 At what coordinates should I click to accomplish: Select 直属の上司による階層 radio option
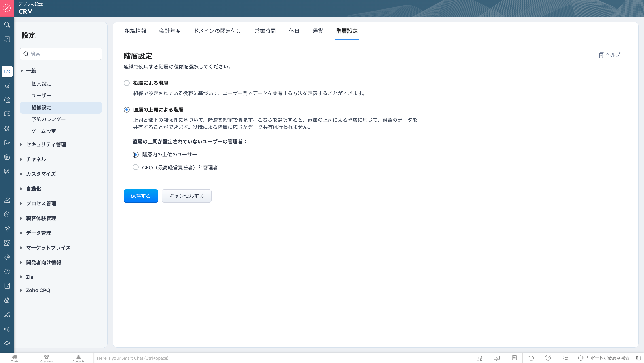click(127, 110)
